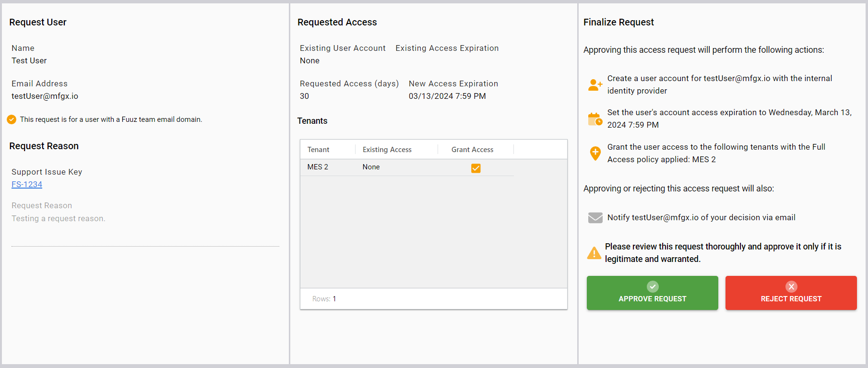The height and width of the screenshot is (368, 868).
Task: Click the 'Existing Access Expiration' label
Action: click(x=447, y=48)
